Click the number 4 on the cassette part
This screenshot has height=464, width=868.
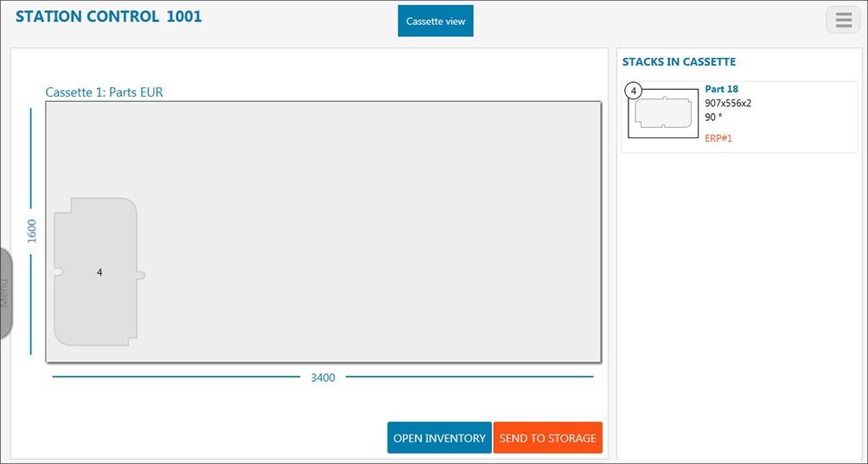click(99, 272)
